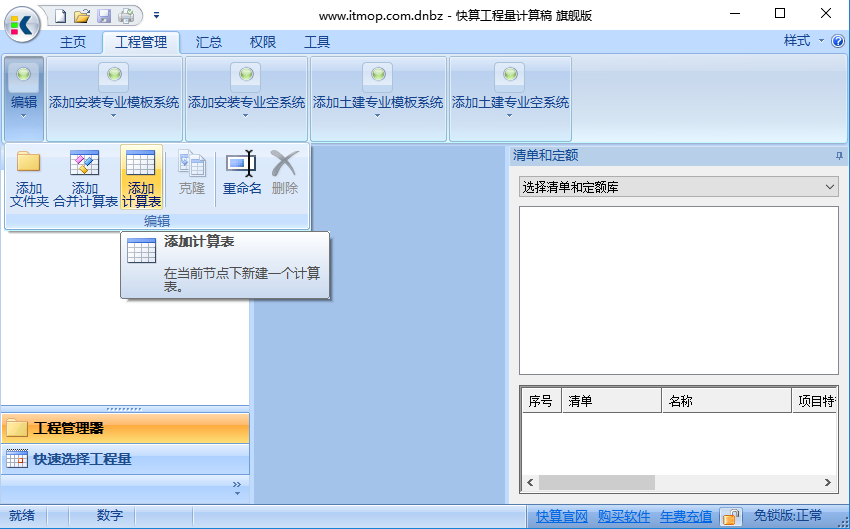Click the 快速选择工程量 calendar icon
The image size is (850, 529).
(17, 459)
